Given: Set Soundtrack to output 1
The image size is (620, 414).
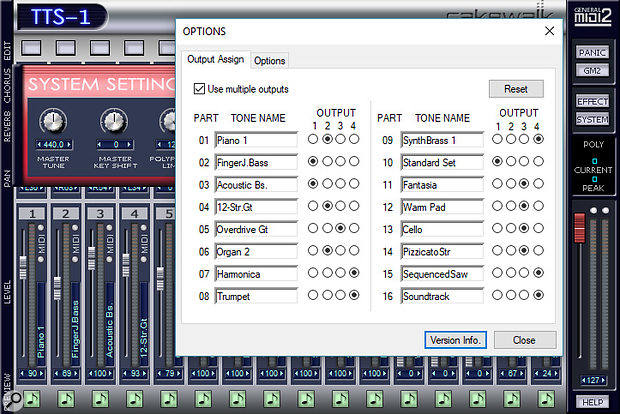Looking at the screenshot, I should (x=497, y=295).
